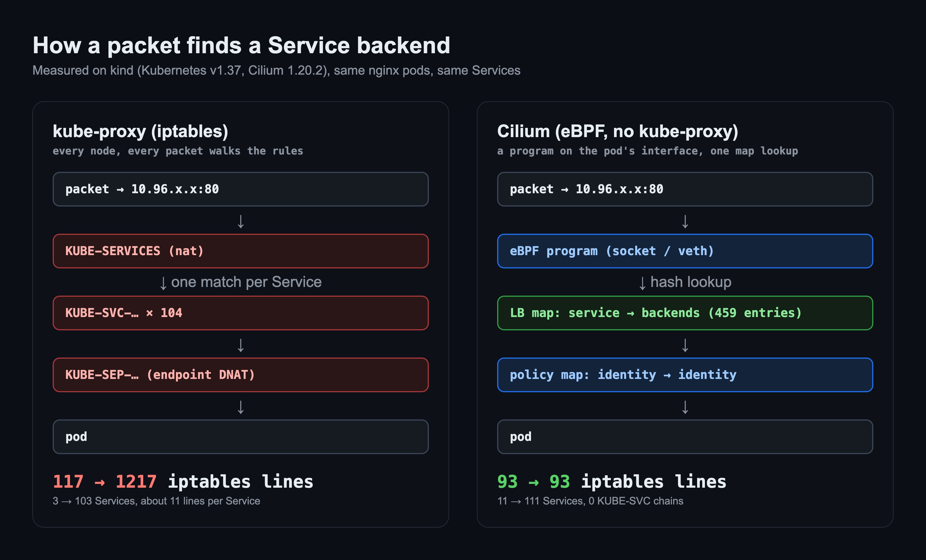Click the title 'How a packet finds a Service backend'

pyautogui.click(x=241, y=45)
